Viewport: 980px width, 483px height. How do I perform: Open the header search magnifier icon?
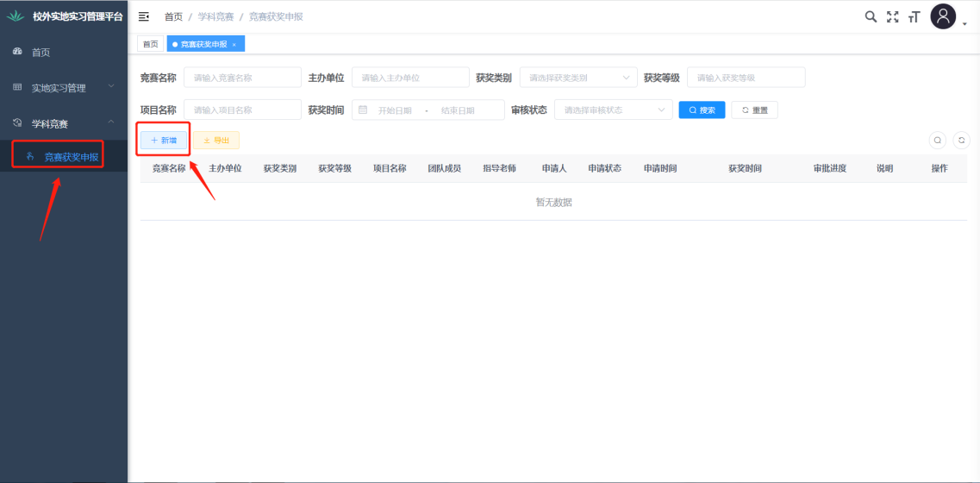871,16
